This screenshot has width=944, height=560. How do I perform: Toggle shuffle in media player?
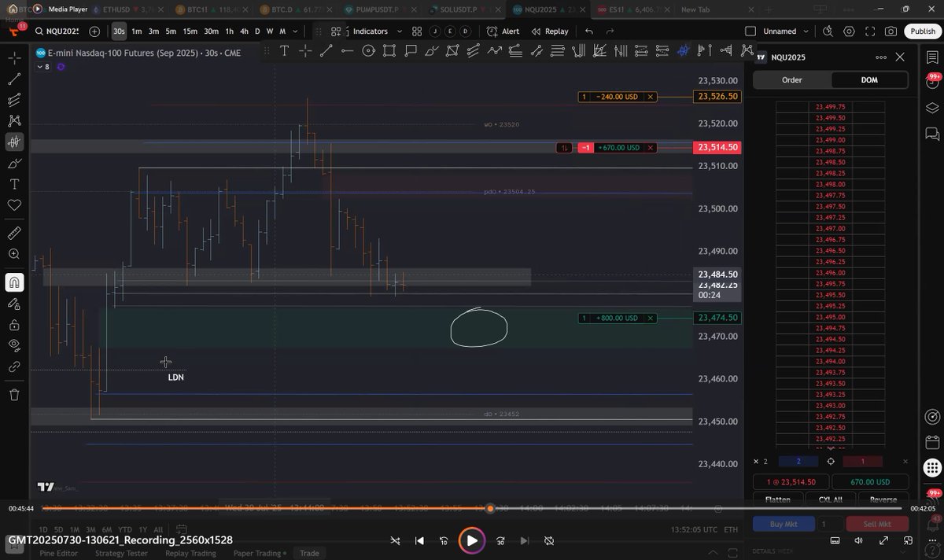(x=395, y=540)
